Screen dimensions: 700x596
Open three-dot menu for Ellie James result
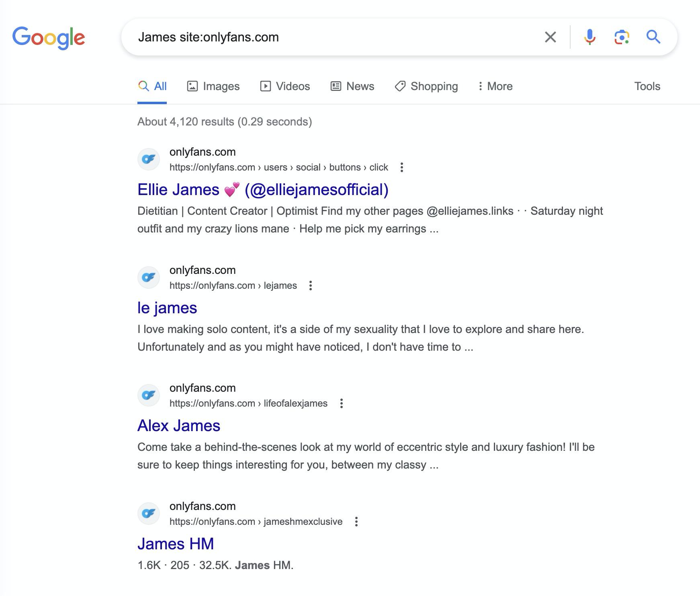[401, 167]
